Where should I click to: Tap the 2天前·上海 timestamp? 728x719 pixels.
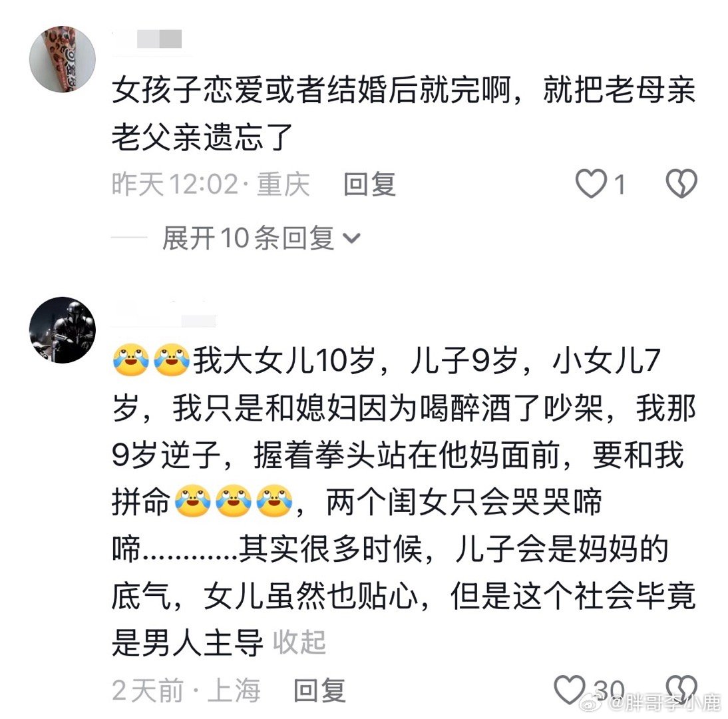186,690
